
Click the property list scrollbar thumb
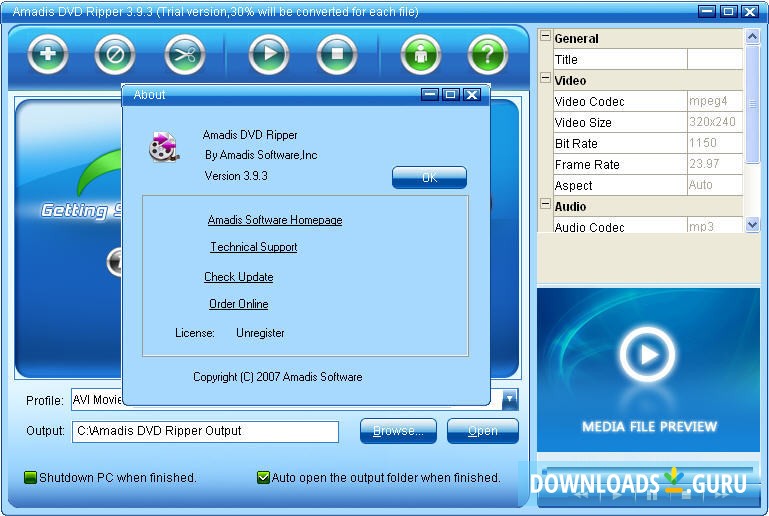(752, 104)
